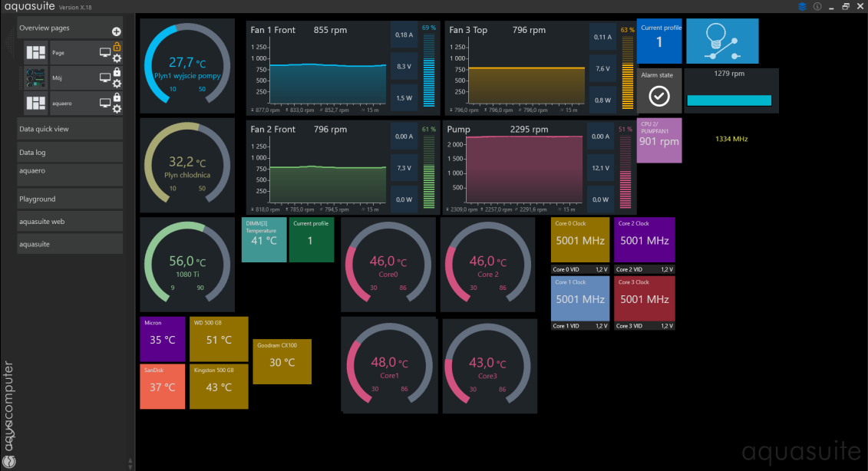Click the Page overview layout thumbnail
This screenshot has height=471, width=868.
click(x=36, y=53)
